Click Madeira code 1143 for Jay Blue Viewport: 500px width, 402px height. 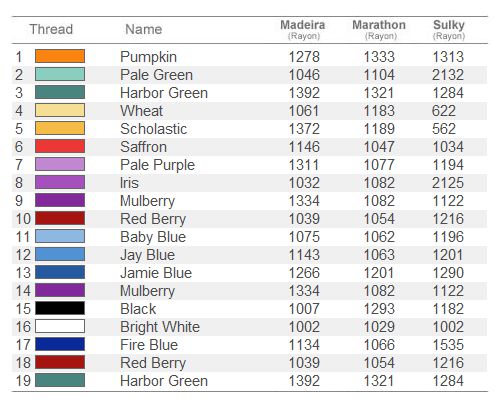(x=304, y=255)
